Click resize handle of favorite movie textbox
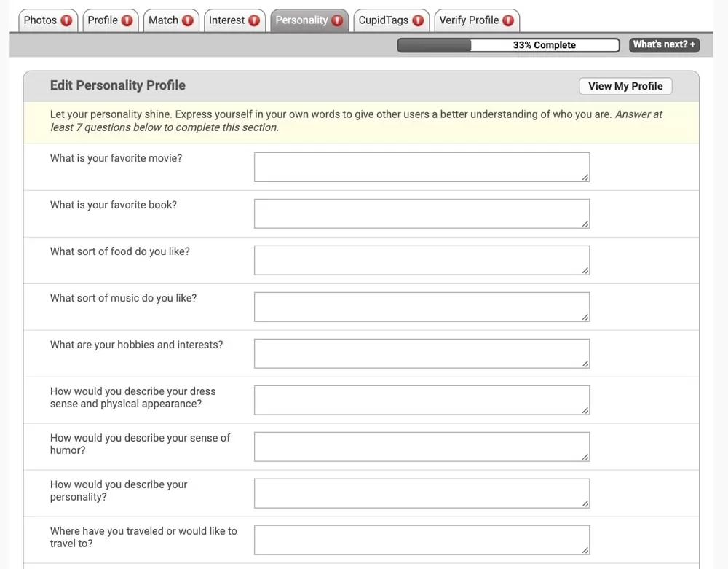728x569 pixels. coord(585,177)
